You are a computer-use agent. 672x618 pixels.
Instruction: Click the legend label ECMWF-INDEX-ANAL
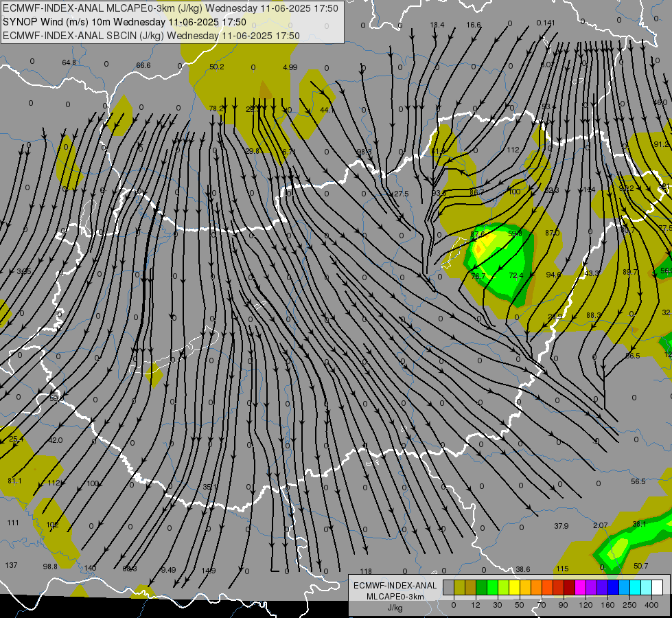395,586
